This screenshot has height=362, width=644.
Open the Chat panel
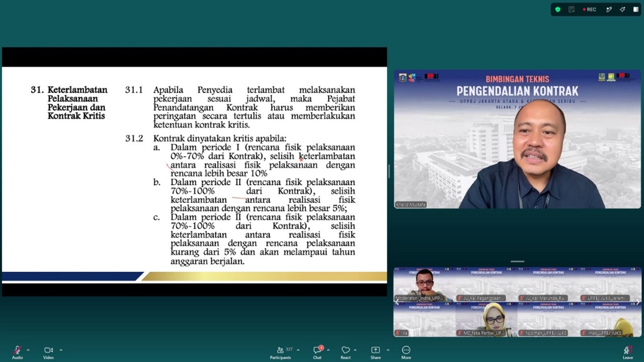(x=317, y=352)
